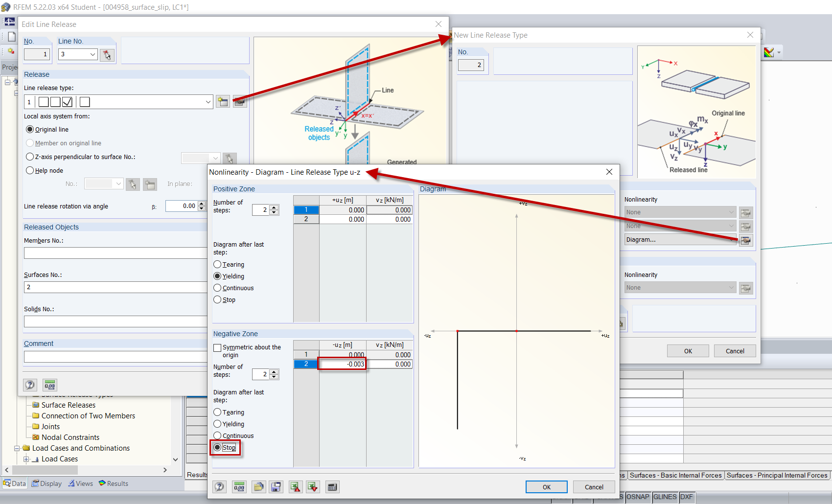Click Members No. input field
832x504 pixels.
click(x=116, y=252)
